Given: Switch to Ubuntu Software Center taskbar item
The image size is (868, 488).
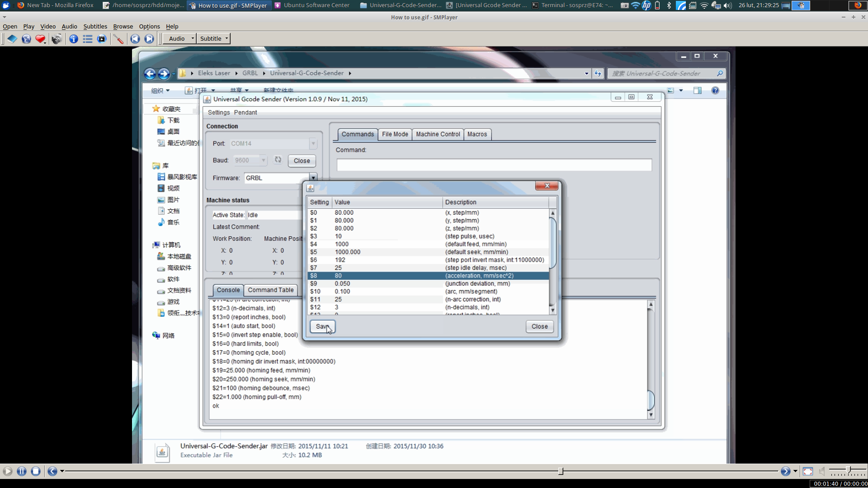Looking at the screenshot, I should (x=312, y=5).
